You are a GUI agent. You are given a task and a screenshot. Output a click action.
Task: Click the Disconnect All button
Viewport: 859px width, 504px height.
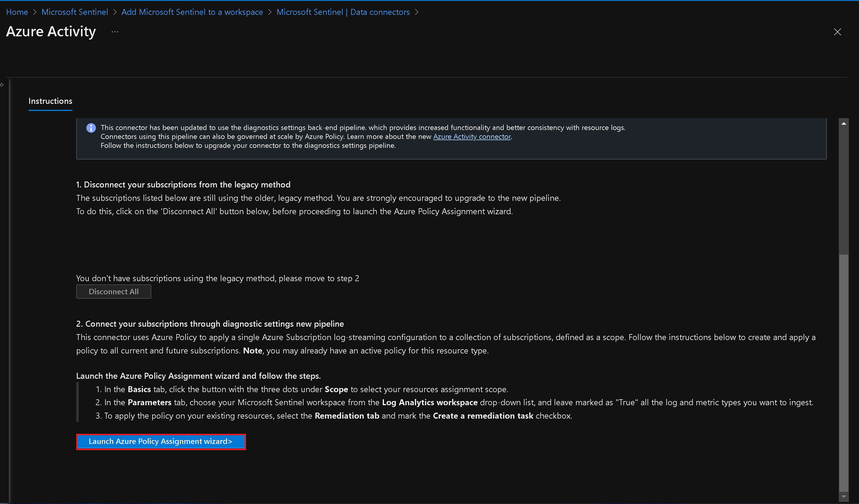tap(113, 292)
